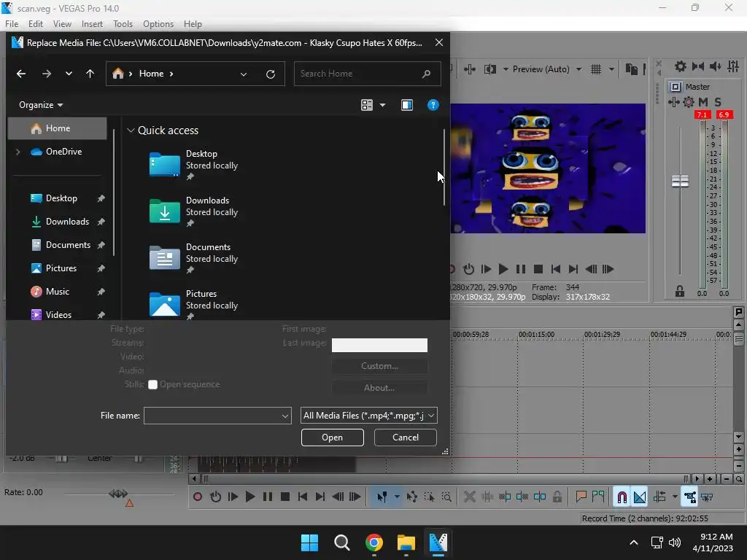Open the Preview (Auto) quality dropdown
Image resolution: width=747 pixels, height=560 pixels.
tap(547, 69)
